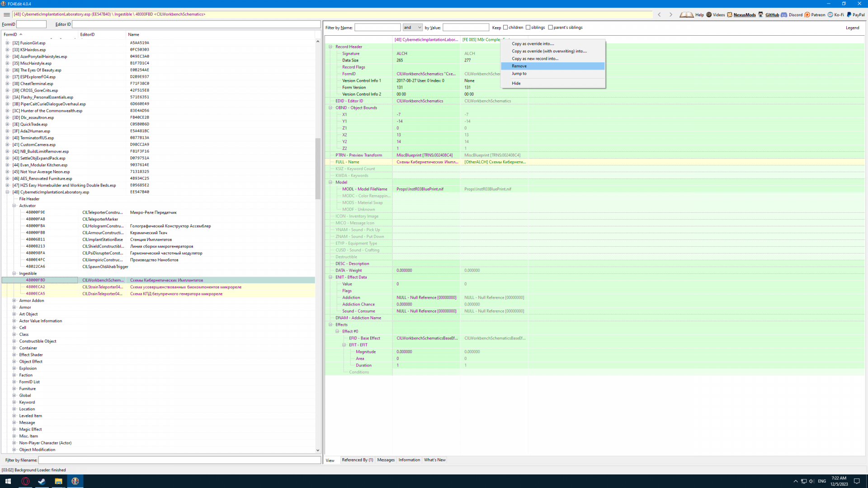
Task: Open the PayPal toolbar link
Action: click(x=855, y=14)
